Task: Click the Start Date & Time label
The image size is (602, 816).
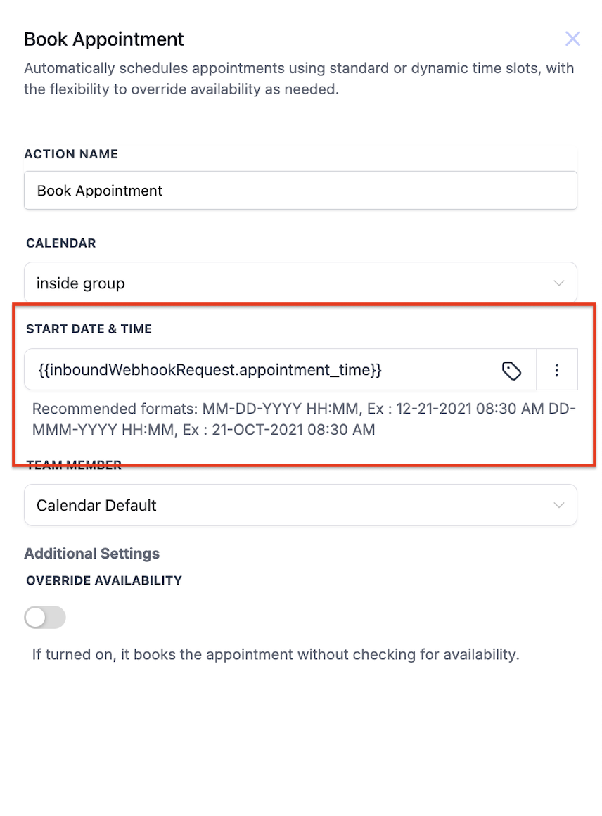Action: click(89, 329)
